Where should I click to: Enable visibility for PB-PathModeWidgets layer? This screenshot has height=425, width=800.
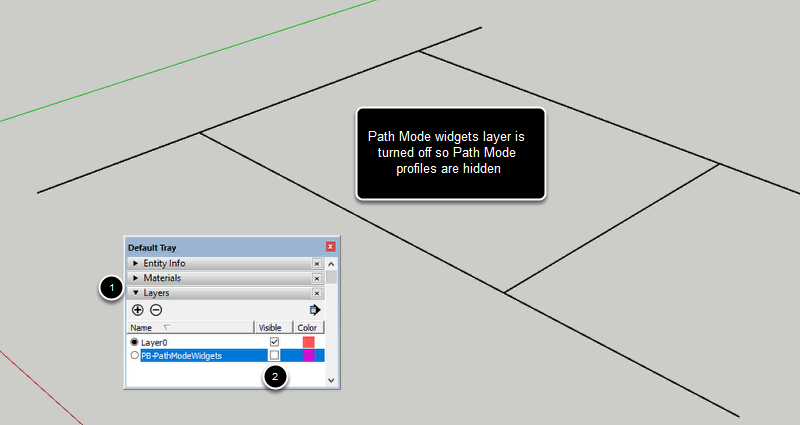pyautogui.click(x=274, y=355)
